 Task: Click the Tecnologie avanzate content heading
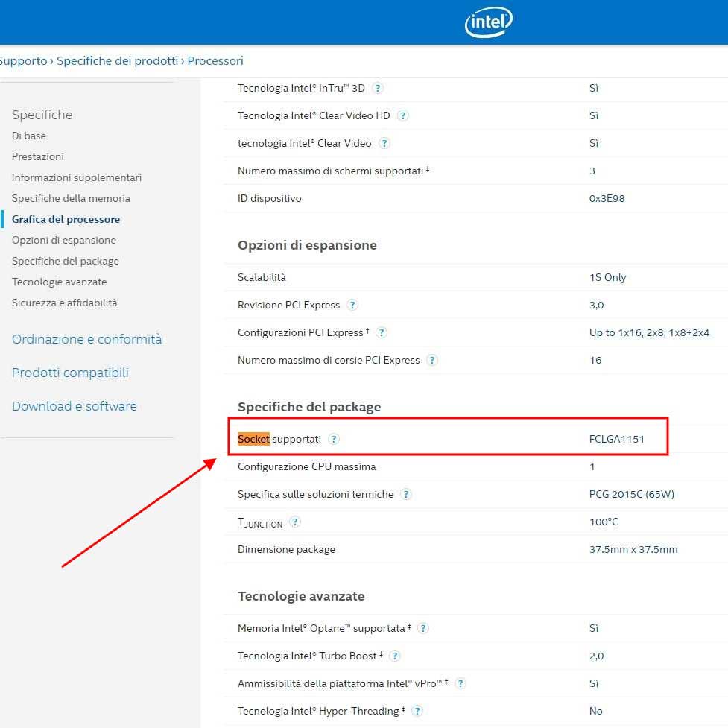tap(301, 596)
